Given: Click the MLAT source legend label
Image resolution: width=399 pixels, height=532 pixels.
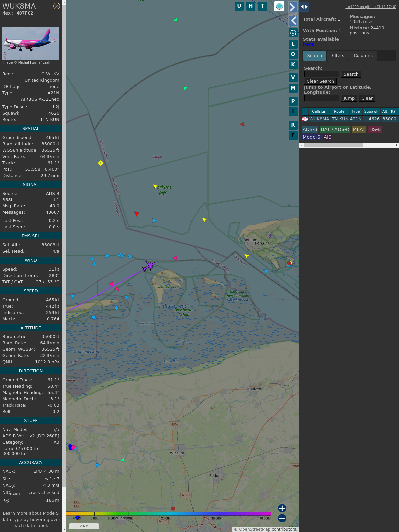Looking at the screenshot, I should coord(359,130).
